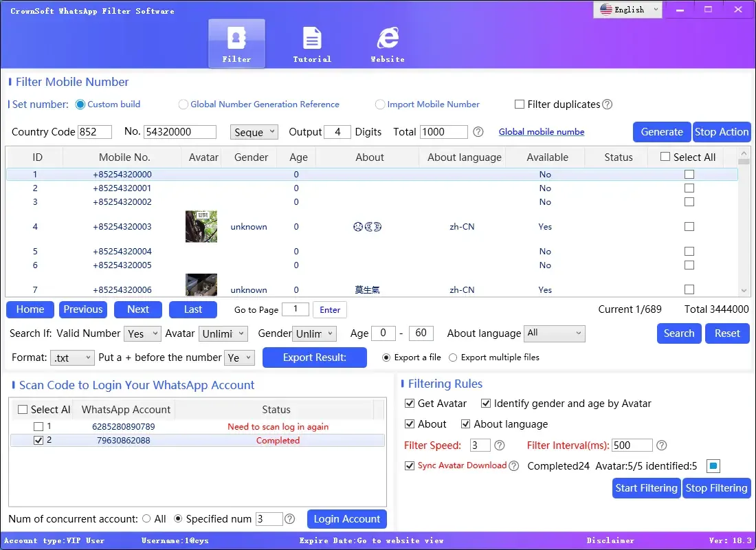The height and width of the screenshot is (550, 756).
Task: Click help icon next to Filter duplicates
Action: (x=608, y=104)
